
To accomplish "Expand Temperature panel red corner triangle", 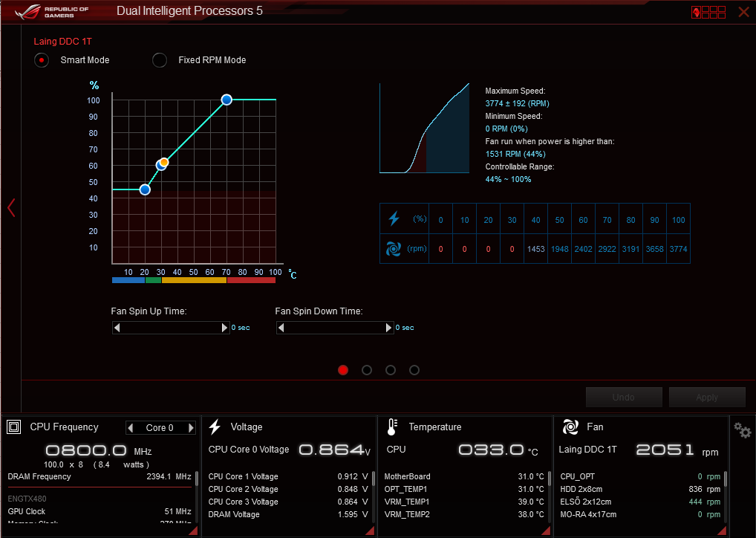I will pyautogui.click(x=546, y=531).
